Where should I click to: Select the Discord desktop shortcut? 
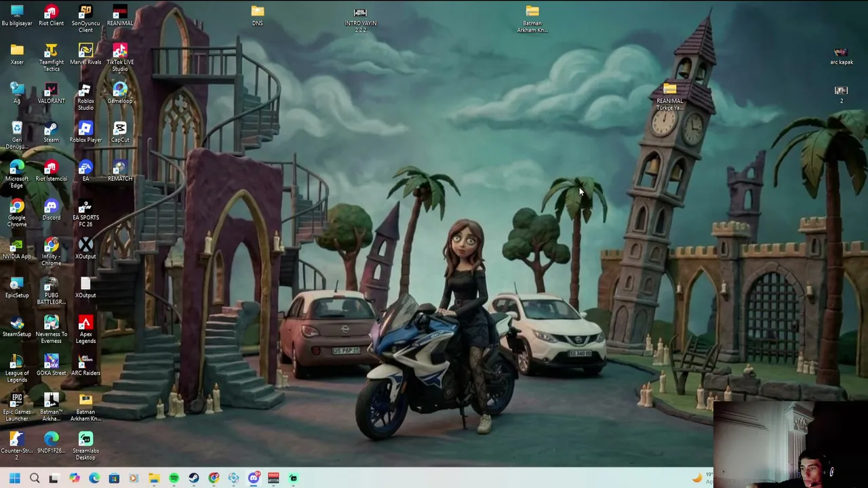point(51,210)
